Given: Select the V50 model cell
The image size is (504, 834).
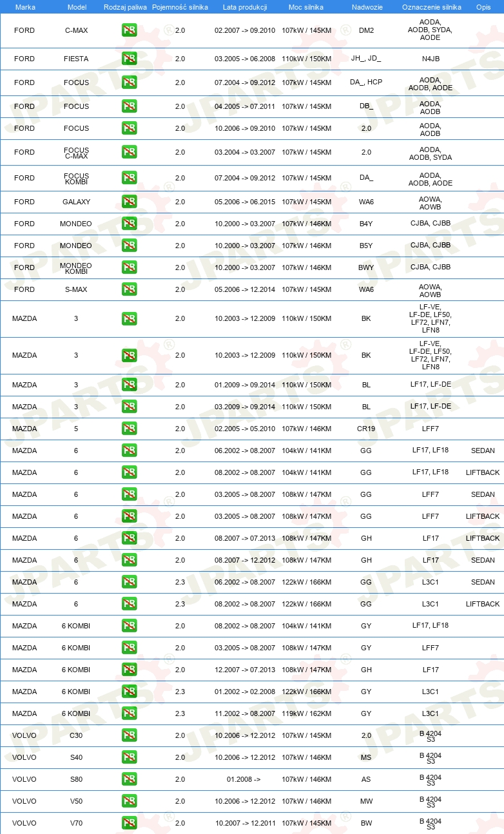Looking at the screenshot, I should (x=76, y=801).
